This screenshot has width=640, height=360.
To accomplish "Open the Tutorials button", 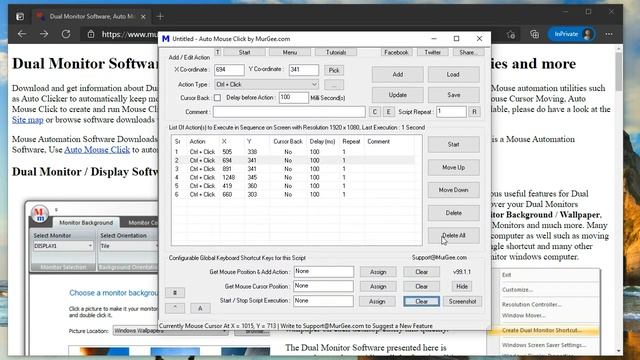I will 336,52.
